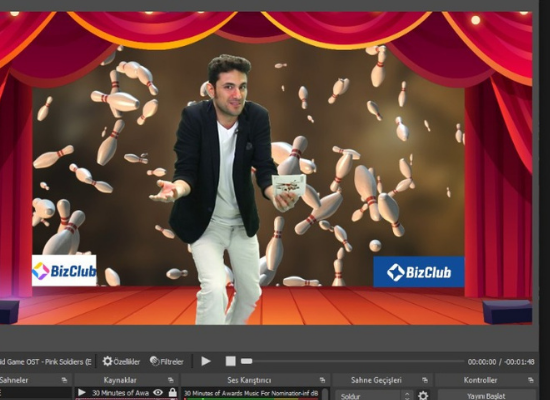The image size is (550, 400).
Task: Pop out the Kontroller dock panel
Action: pos(530,380)
